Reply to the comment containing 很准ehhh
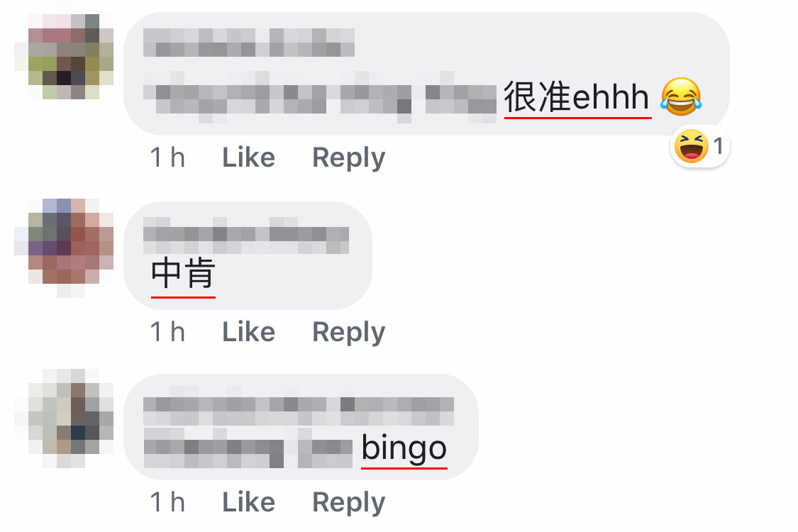 click(x=348, y=157)
